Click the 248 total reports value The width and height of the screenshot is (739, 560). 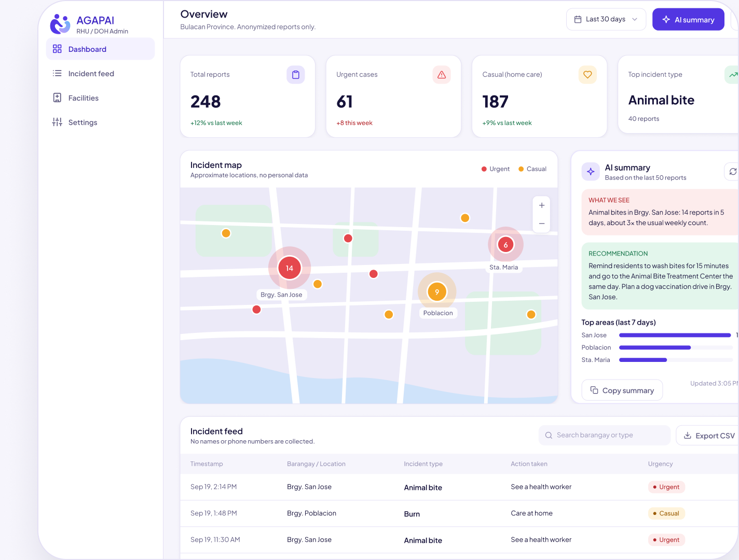coord(206,102)
